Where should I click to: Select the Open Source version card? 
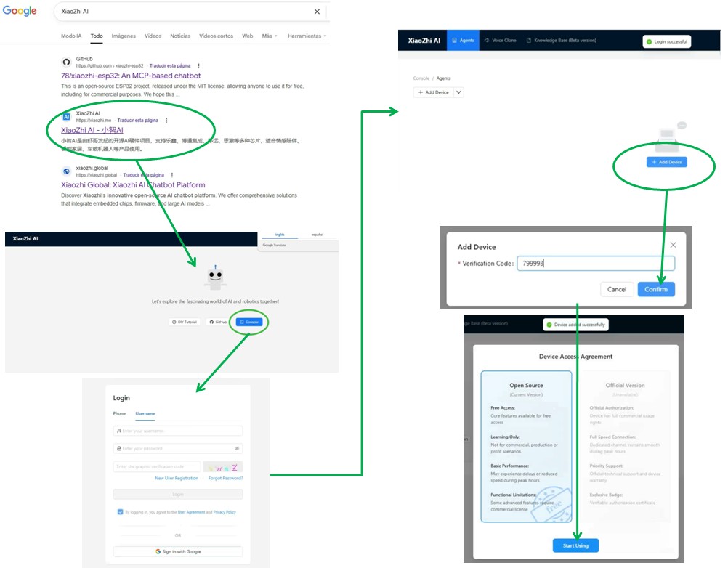tap(526, 447)
